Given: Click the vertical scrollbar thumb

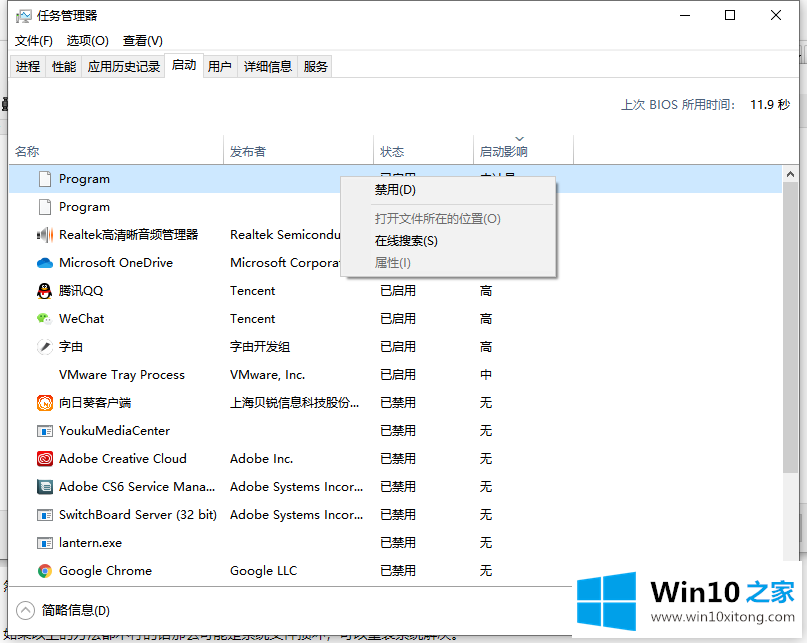Looking at the screenshot, I should (791, 327).
